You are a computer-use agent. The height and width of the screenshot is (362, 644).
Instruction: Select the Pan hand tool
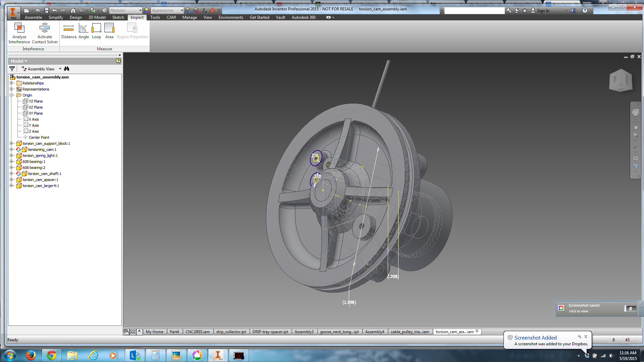tap(635, 127)
